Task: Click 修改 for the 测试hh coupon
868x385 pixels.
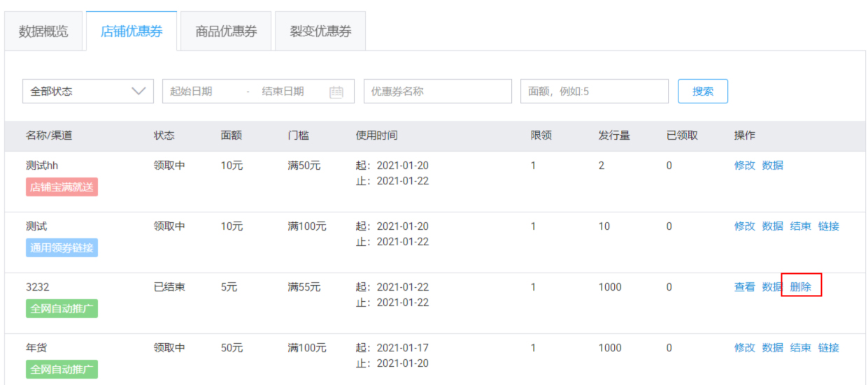Action: (x=744, y=166)
